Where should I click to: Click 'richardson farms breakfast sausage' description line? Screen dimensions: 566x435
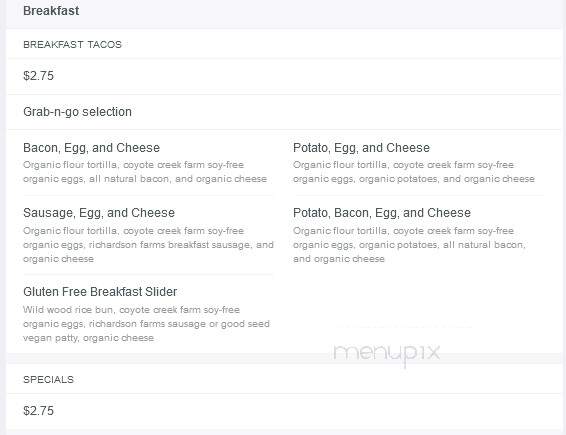tap(171, 245)
